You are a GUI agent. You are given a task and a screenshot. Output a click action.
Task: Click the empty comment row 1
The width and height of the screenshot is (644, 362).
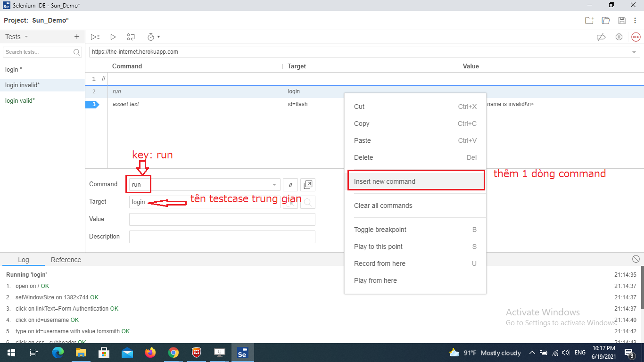pyautogui.click(x=364, y=79)
